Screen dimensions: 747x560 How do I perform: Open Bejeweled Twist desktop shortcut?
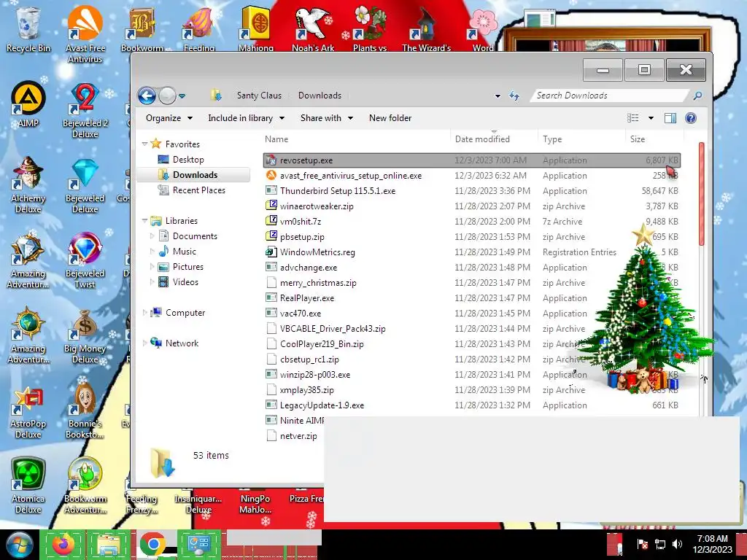[85, 260]
